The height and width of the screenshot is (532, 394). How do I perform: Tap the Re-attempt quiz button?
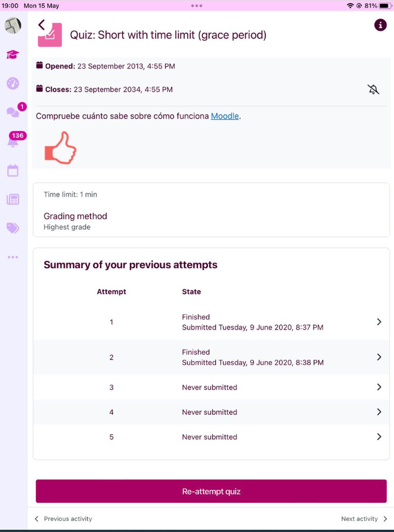(211, 492)
